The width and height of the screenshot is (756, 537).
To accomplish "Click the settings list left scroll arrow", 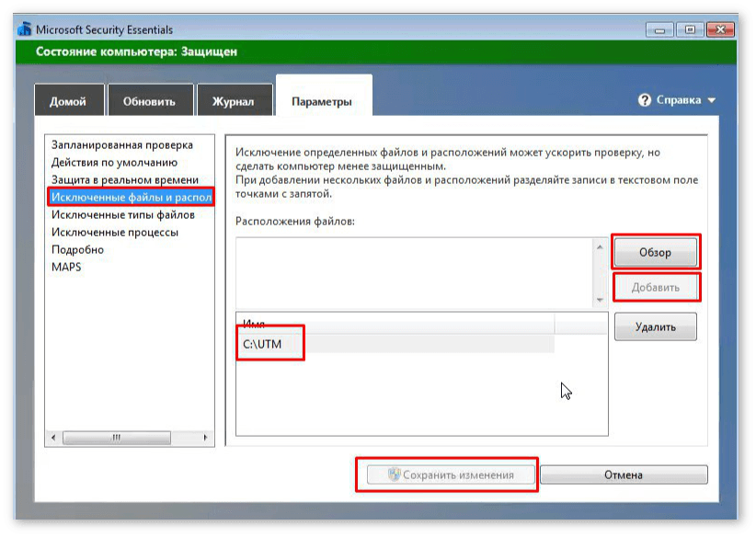I will click(53, 438).
